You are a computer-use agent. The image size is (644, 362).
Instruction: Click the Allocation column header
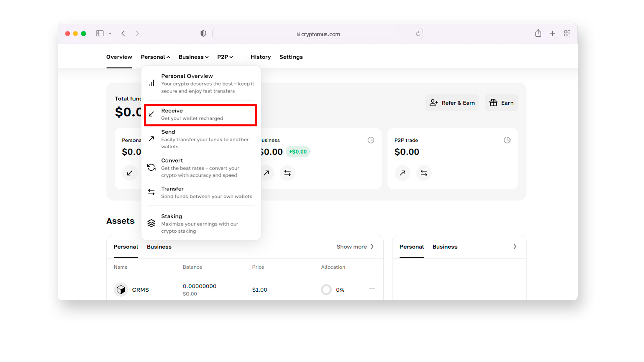(x=333, y=267)
